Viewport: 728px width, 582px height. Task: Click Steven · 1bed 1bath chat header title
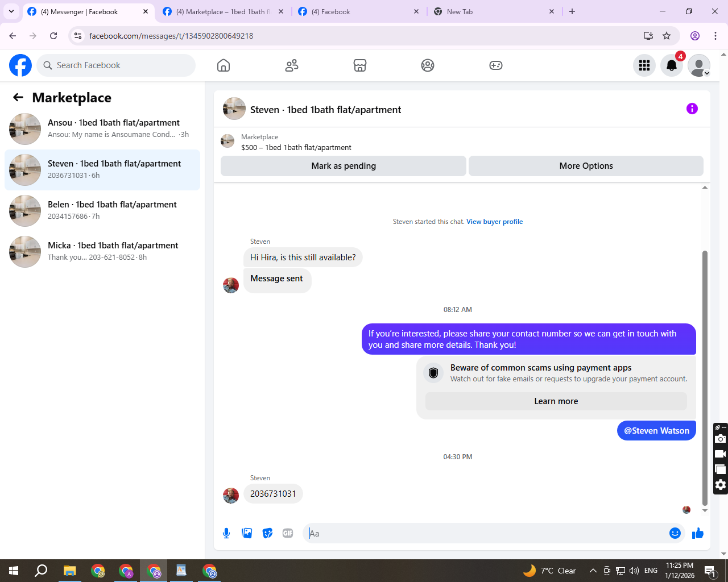(x=325, y=110)
